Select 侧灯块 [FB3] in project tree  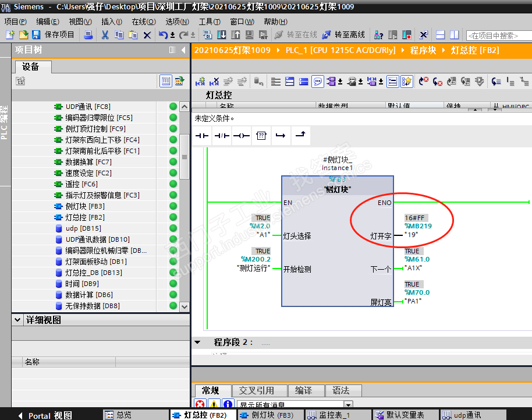tap(84, 206)
